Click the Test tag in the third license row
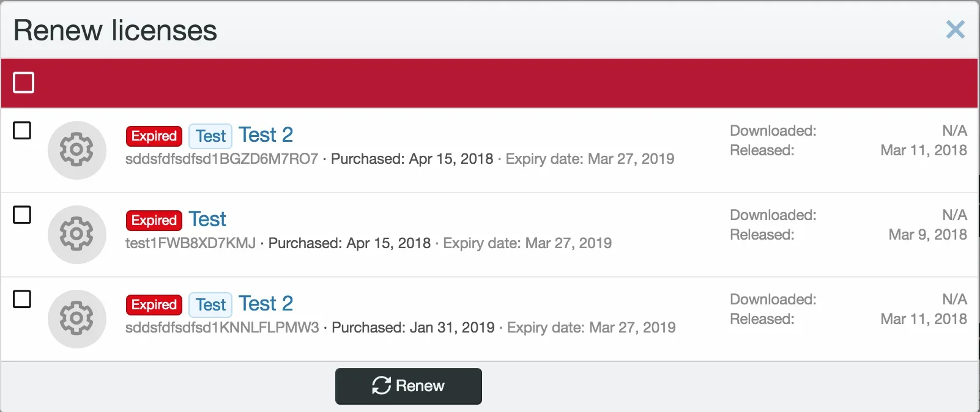 tap(210, 304)
